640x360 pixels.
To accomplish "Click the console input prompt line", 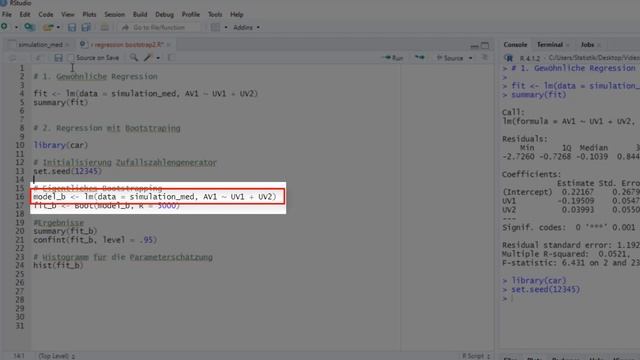I will (x=571, y=298).
